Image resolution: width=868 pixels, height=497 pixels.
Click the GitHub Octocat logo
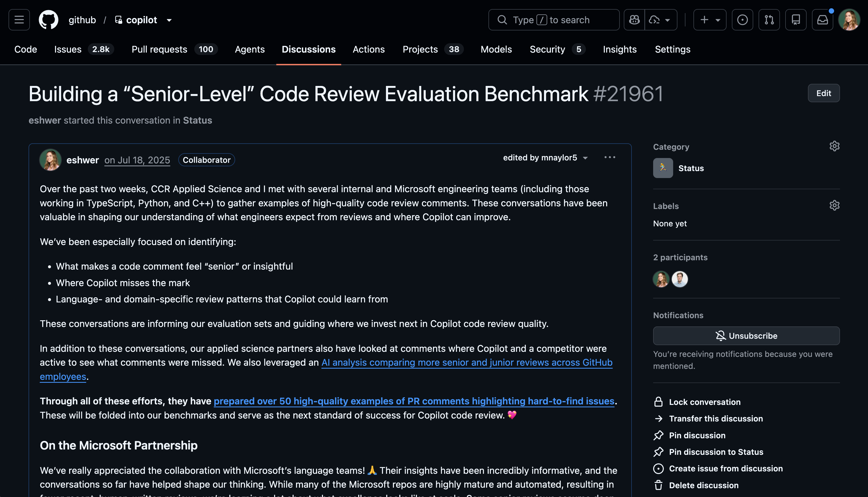(49, 20)
